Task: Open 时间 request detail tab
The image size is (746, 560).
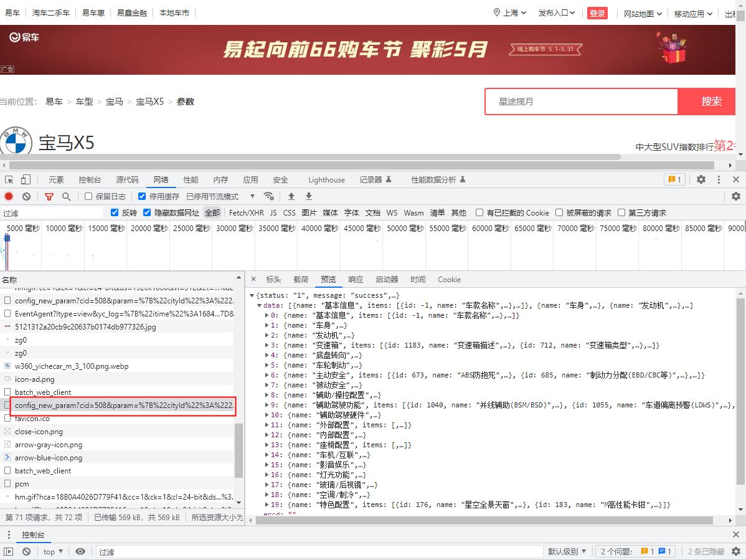Action: 418,279
